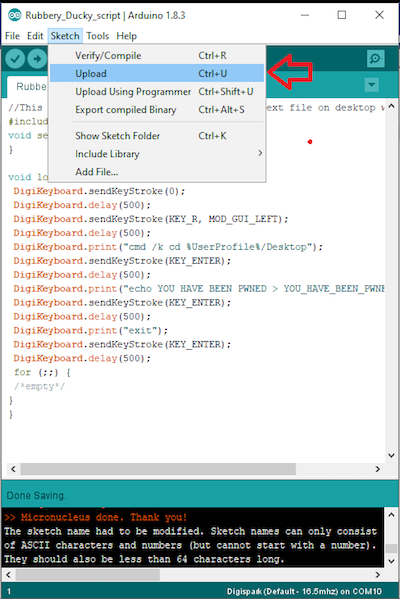Click the console horizontal scrollbar left arrow
The image size is (400, 599).
(x=9, y=574)
